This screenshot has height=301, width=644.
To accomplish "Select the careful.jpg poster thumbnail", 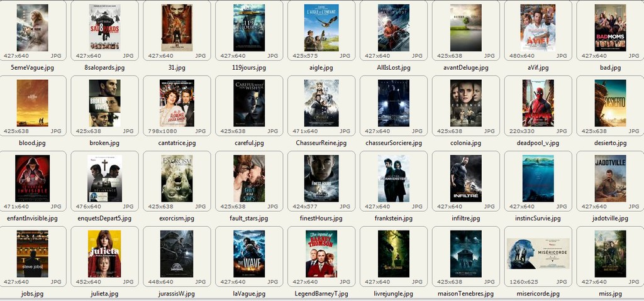I will click(x=249, y=102).
